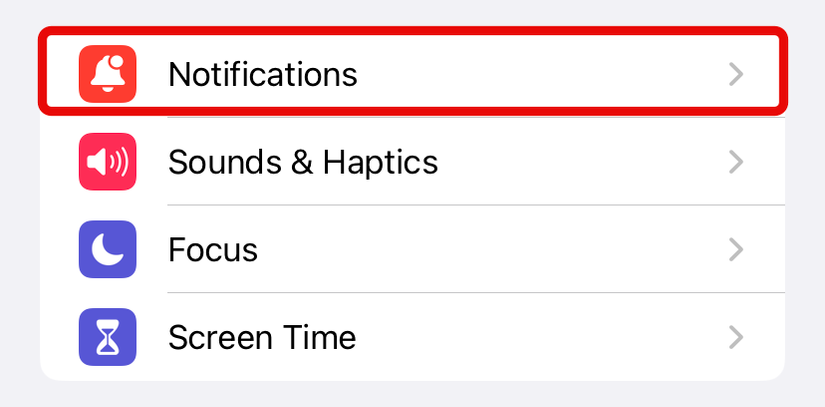The height and width of the screenshot is (407, 825).
Task: Tap the Sounds & Haptics speaker icon
Action: point(107,162)
